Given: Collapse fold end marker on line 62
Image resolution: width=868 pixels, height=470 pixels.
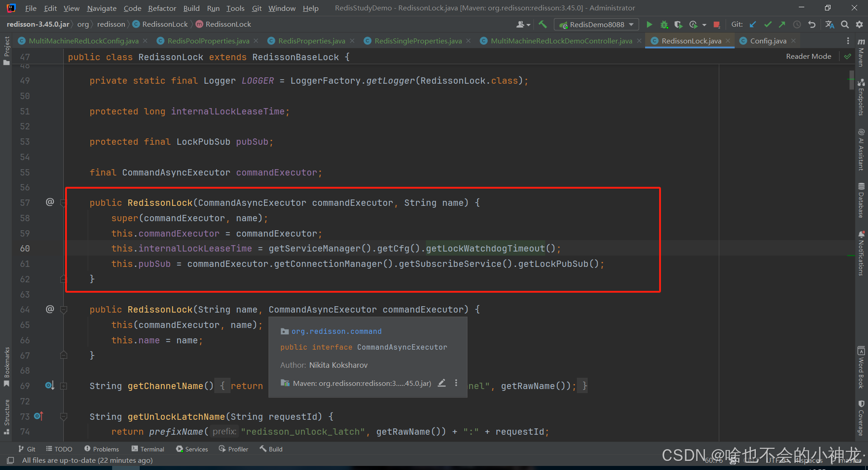Looking at the screenshot, I should pyautogui.click(x=63, y=279).
